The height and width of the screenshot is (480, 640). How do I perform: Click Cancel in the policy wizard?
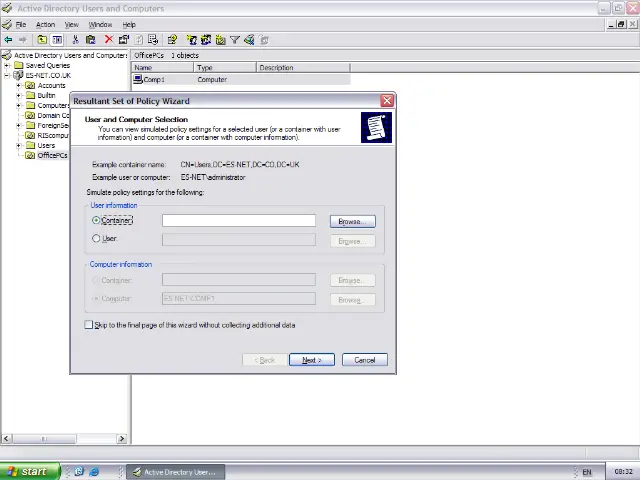pyautogui.click(x=365, y=360)
